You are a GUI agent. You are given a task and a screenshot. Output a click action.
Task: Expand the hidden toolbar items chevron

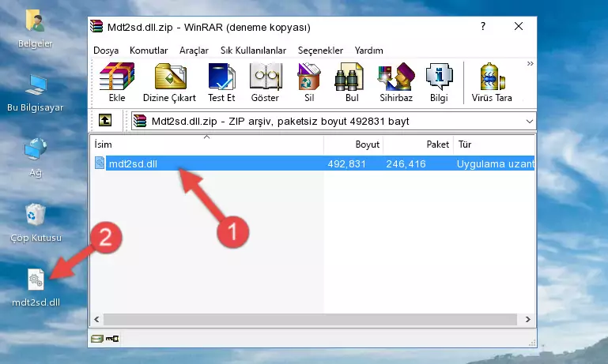click(530, 63)
